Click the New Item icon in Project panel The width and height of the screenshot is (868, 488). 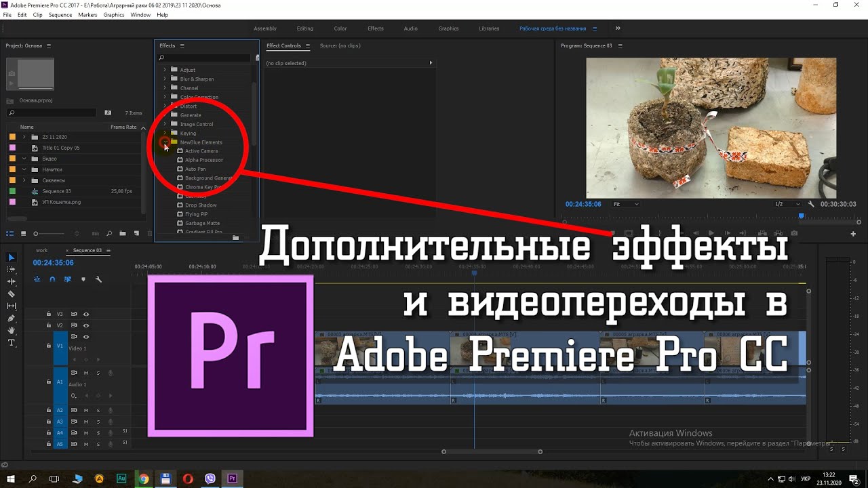pos(137,233)
